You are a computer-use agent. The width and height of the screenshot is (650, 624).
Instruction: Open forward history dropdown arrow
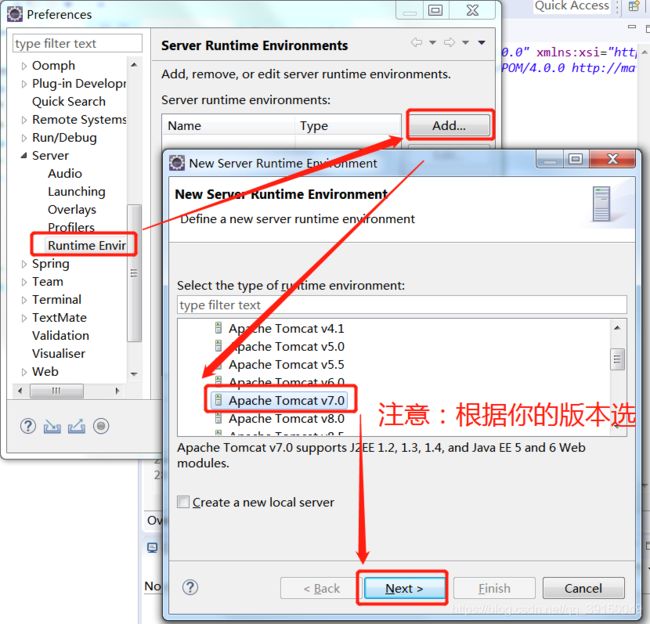(466, 42)
